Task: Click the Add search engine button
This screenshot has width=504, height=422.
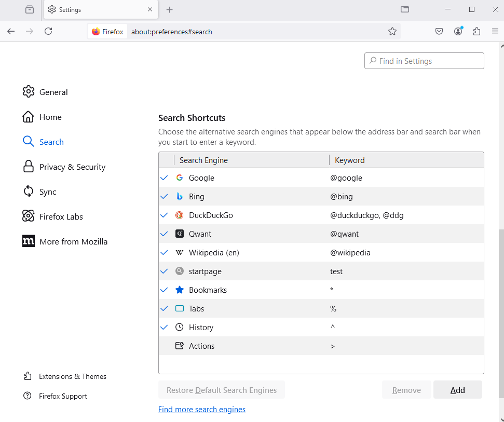Action: click(457, 390)
